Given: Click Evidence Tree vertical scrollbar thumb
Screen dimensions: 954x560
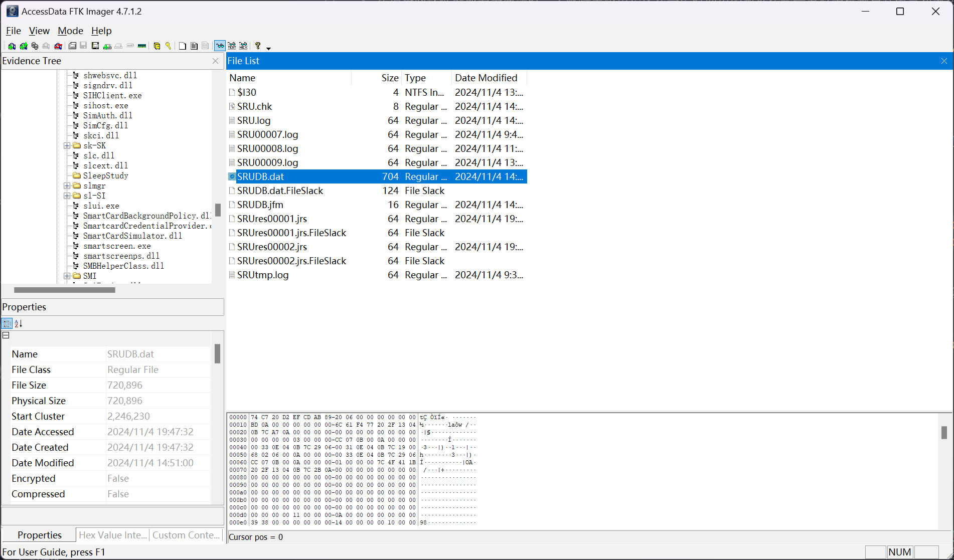Looking at the screenshot, I should click(218, 210).
